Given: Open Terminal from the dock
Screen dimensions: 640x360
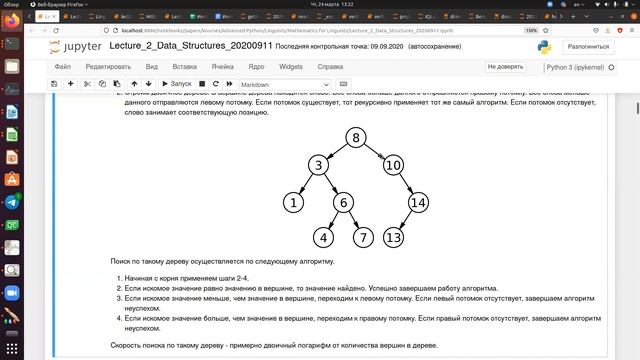Looking at the screenshot, I should coord(12,43).
